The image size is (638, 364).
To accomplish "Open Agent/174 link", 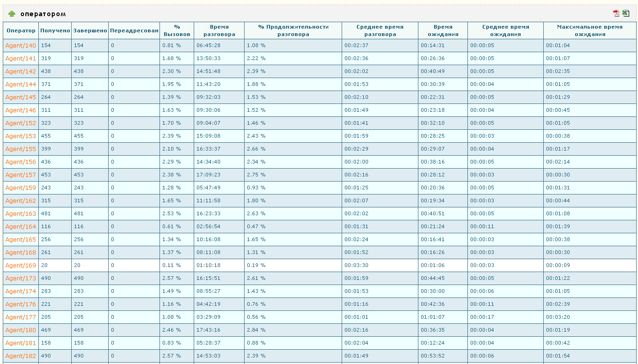I will [20, 291].
